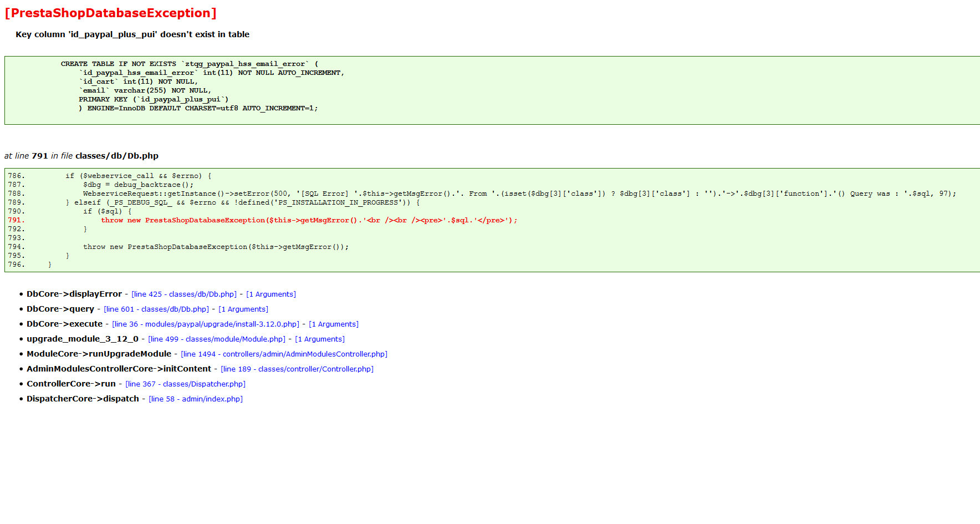Open the install-3.12.0.php line 36 link

click(x=206, y=324)
